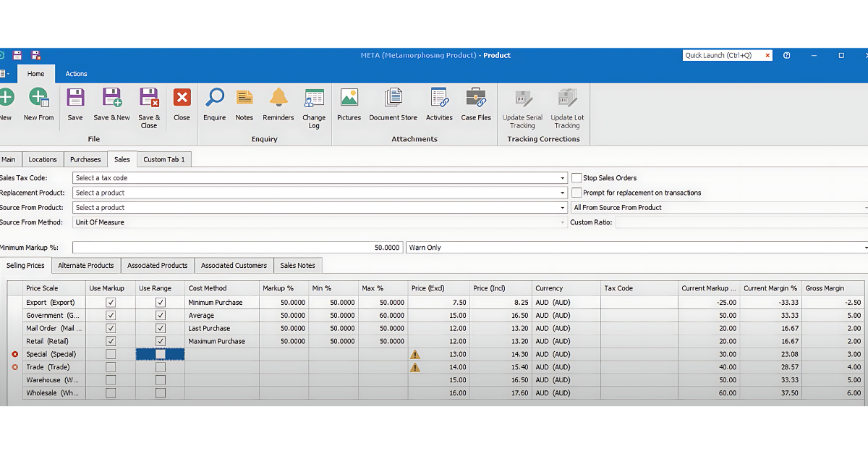Viewport: 868px width, 454px height.
Task: Open the Warn Only dropdown
Action: (x=863, y=247)
